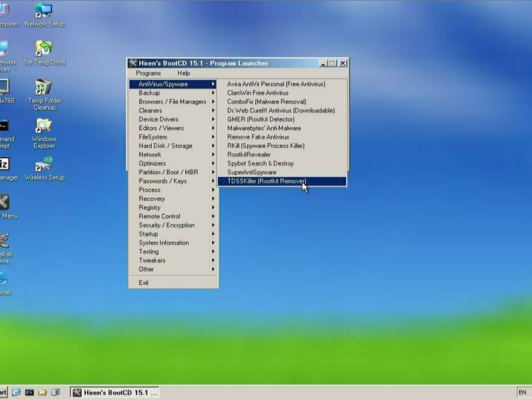The width and height of the screenshot is (532, 399).
Task: Open the Other submenu
Action: click(x=173, y=269)
